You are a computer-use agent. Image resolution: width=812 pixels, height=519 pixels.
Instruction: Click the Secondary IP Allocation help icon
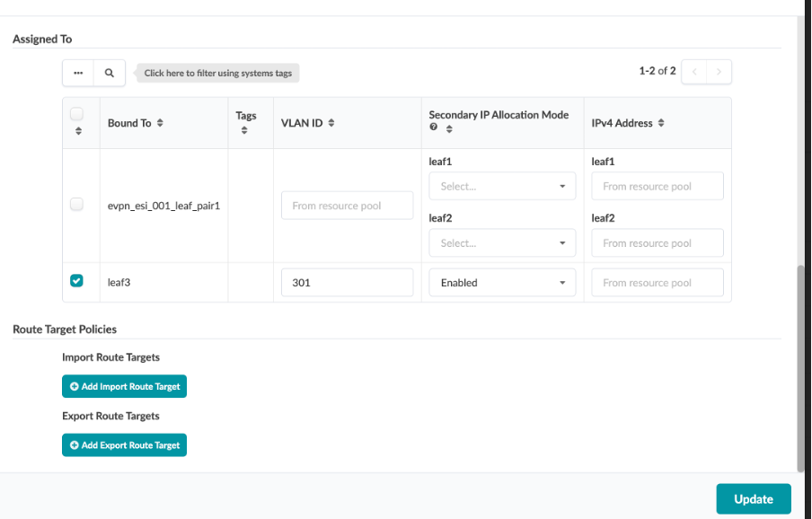tap(434, 128)
